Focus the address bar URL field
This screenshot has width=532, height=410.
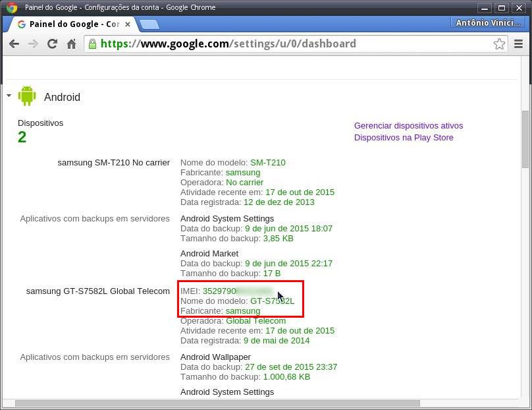click(296, 44)
